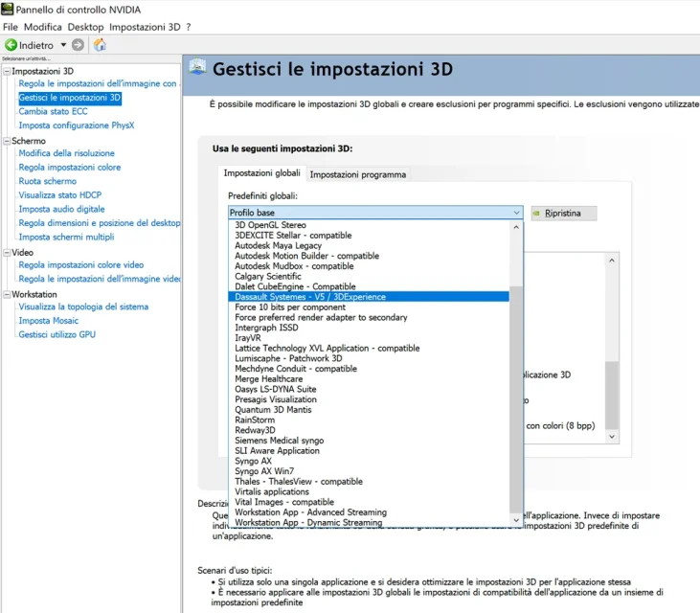Collapse the Video tree node
This screenshot has width=700, height=613.
[7, 253]
